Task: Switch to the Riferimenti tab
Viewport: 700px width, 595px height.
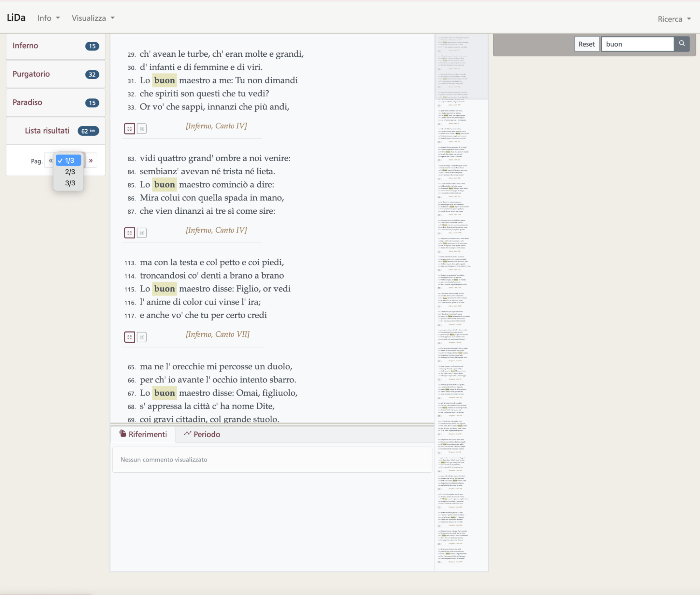Action: [143, 434]
